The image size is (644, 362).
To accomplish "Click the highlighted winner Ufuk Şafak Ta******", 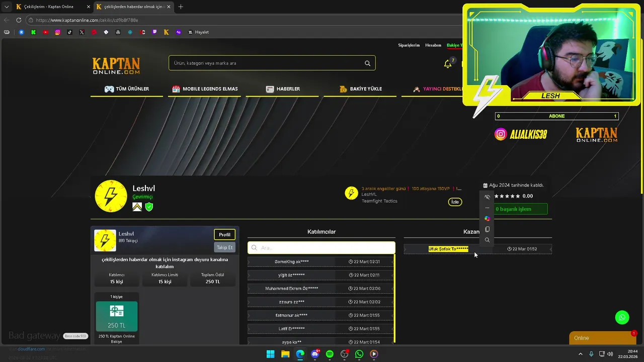I will (448, 249).
